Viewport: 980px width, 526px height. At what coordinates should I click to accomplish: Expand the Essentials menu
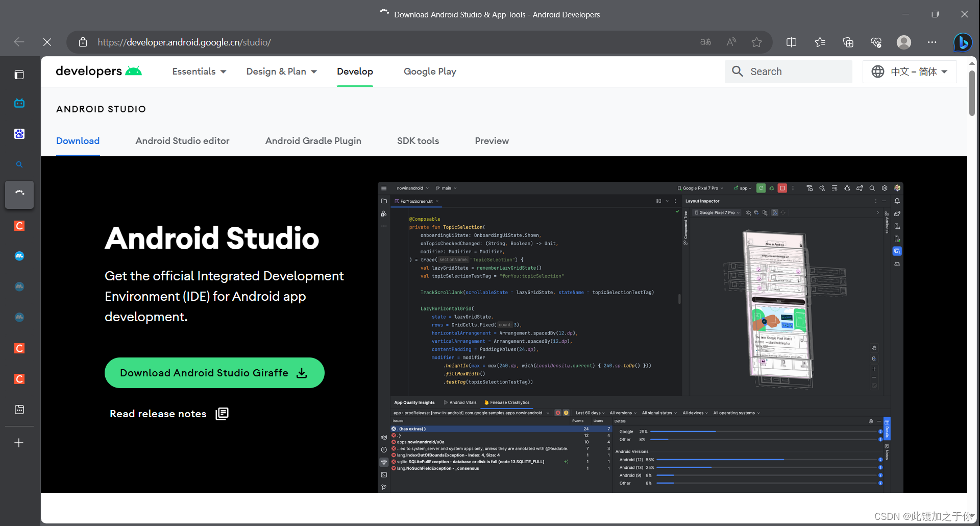point(199,71)
